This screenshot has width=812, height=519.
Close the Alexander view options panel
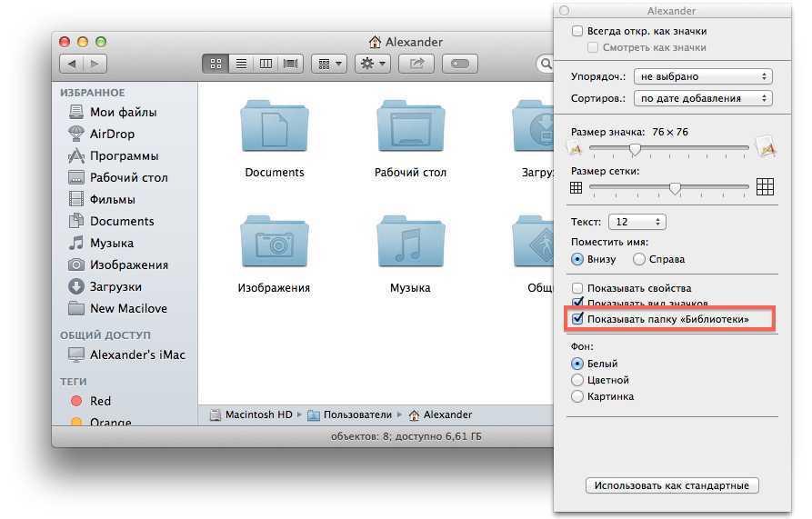tap(565, 10)
